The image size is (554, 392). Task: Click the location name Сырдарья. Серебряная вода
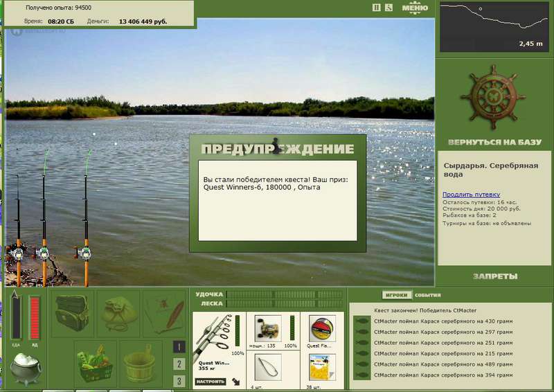click(490, 170)
